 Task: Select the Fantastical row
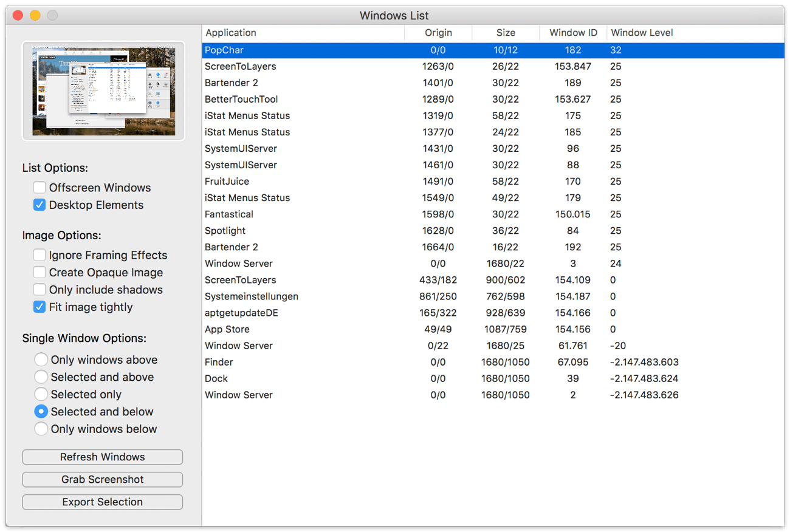tap(493, 214)
